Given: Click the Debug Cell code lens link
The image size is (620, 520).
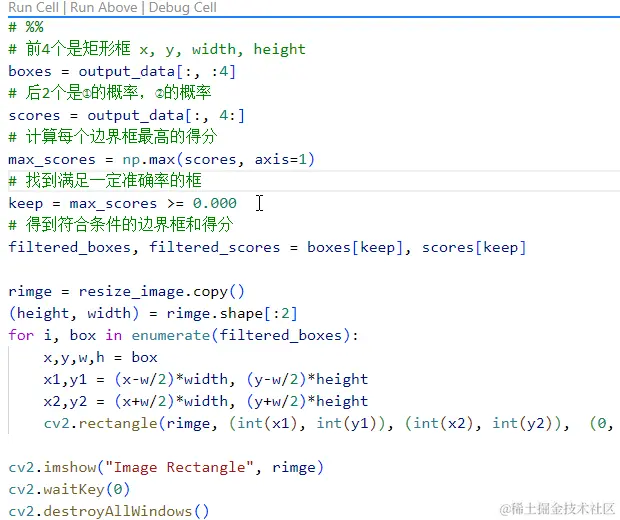Looking at the screenshot, I should coord(183,7).
